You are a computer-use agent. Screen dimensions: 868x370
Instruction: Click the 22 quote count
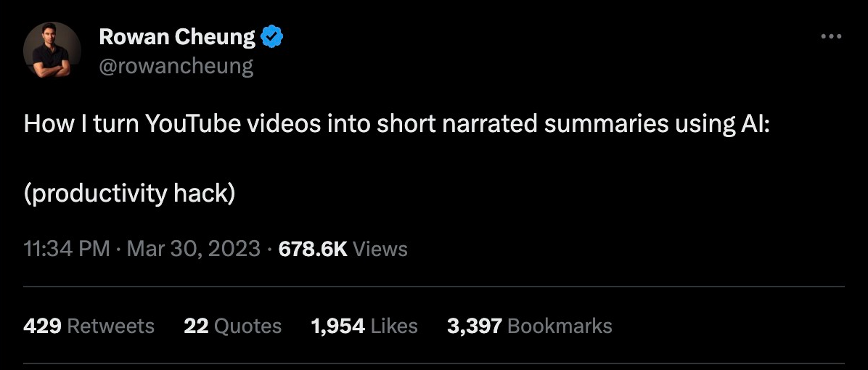pos(196,326)
